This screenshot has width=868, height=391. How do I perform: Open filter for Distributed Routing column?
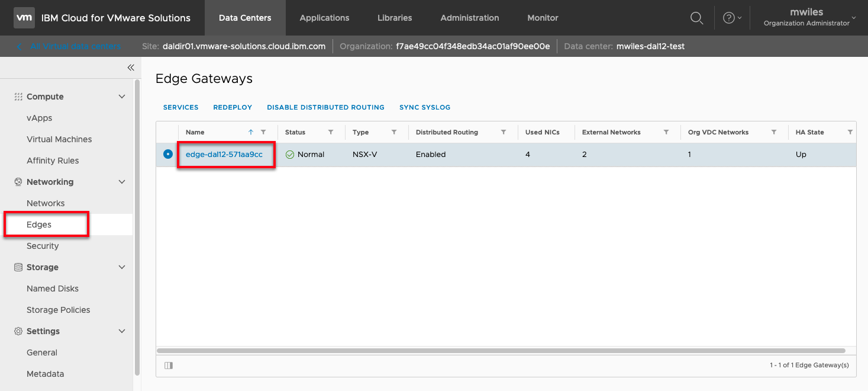point(504,132)
